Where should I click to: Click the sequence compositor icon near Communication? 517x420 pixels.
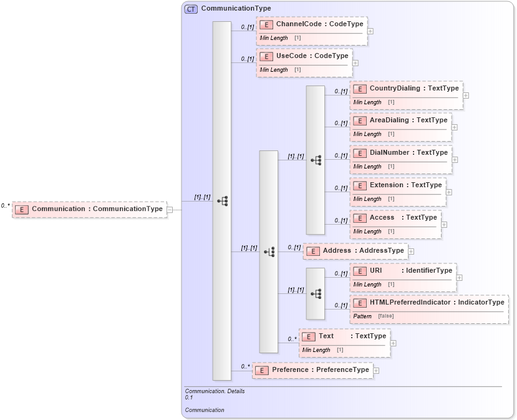[x=223, y=200]
